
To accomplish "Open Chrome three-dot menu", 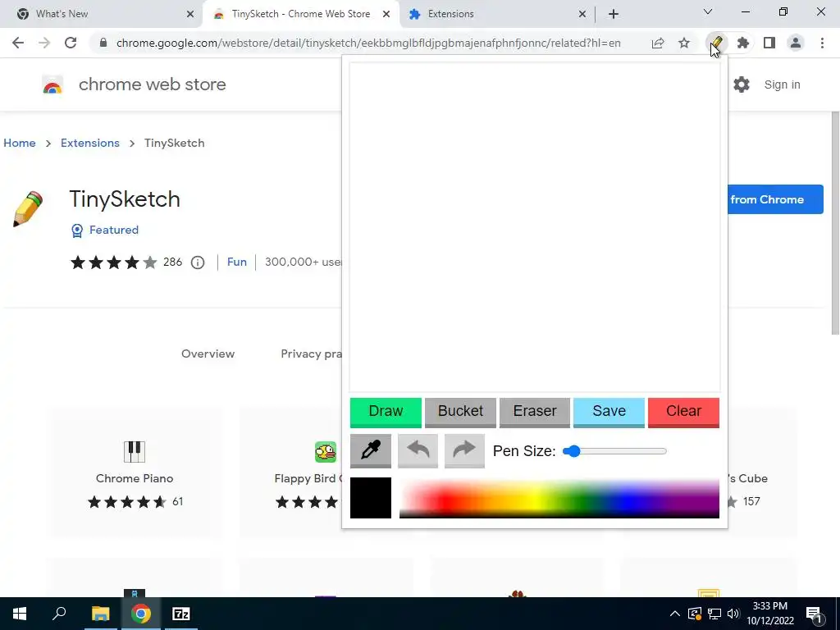I will (822, 43).
